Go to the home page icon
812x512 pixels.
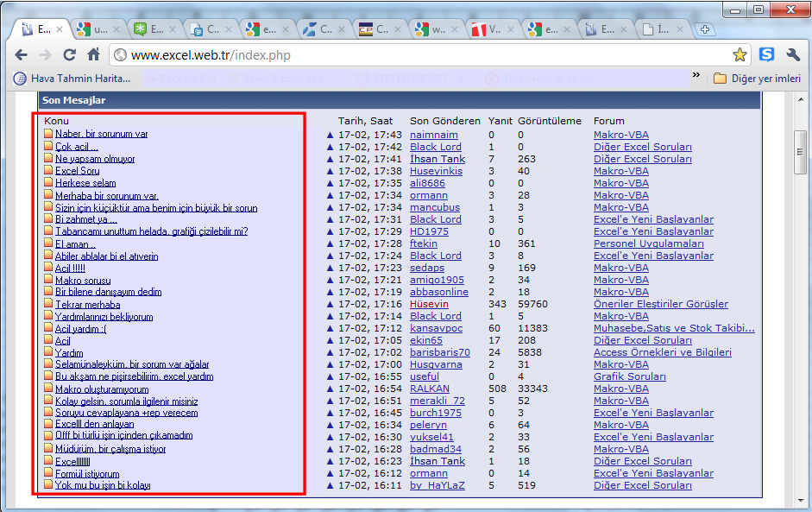[x=94, y=55]
